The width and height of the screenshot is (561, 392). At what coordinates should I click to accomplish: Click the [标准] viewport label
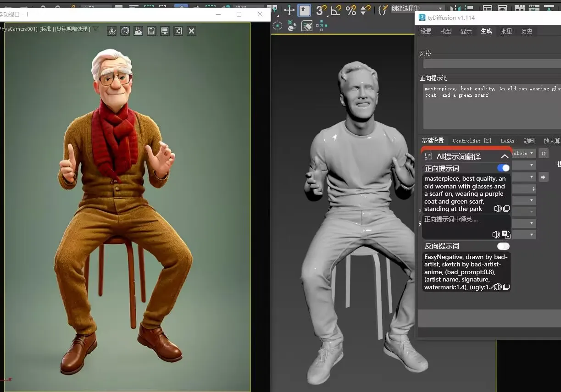[46, 29]
